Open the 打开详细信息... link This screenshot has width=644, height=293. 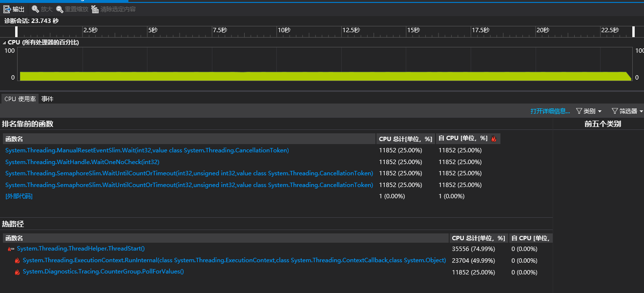(550, 111)
